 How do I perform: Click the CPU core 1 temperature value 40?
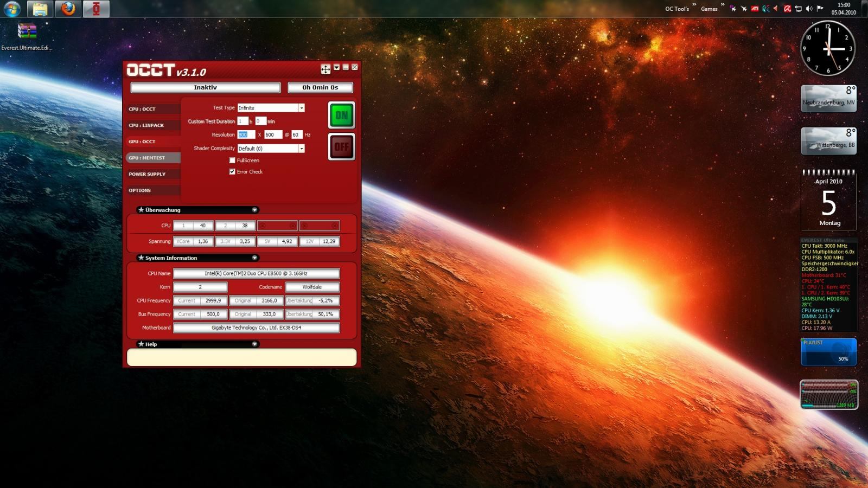[x=203, y=226]
